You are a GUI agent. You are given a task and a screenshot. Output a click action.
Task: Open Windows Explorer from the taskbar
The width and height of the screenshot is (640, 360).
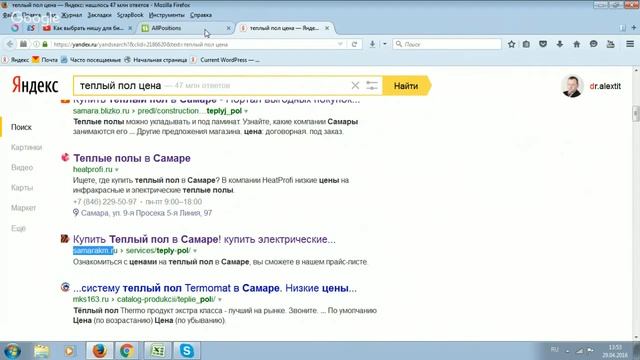point(41,351)
